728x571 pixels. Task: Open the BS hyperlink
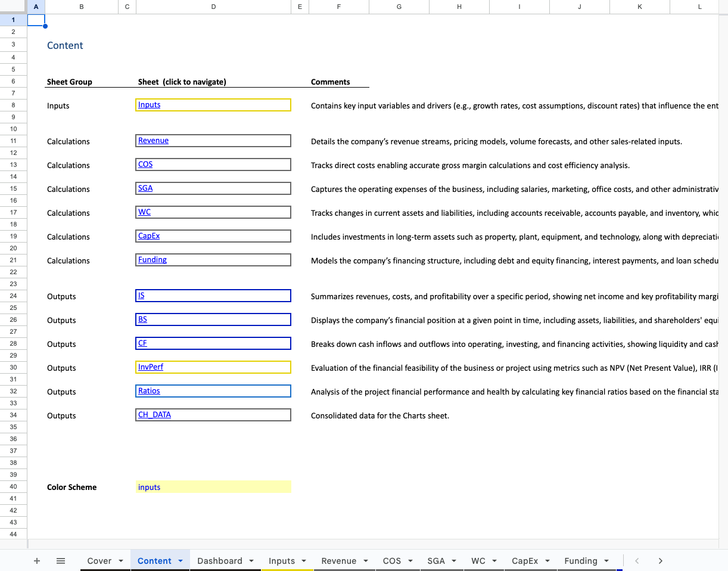point(142,319)
